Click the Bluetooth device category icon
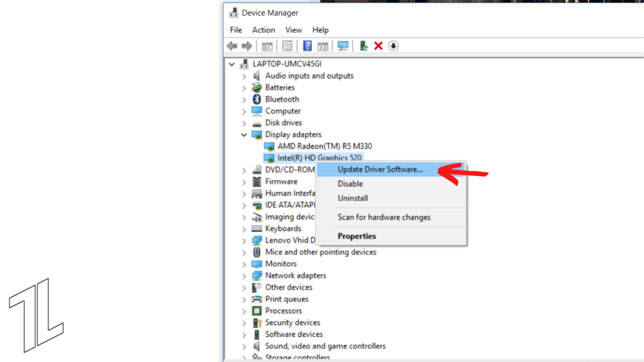The image size is (644, 362). click(x=257, y=99)
